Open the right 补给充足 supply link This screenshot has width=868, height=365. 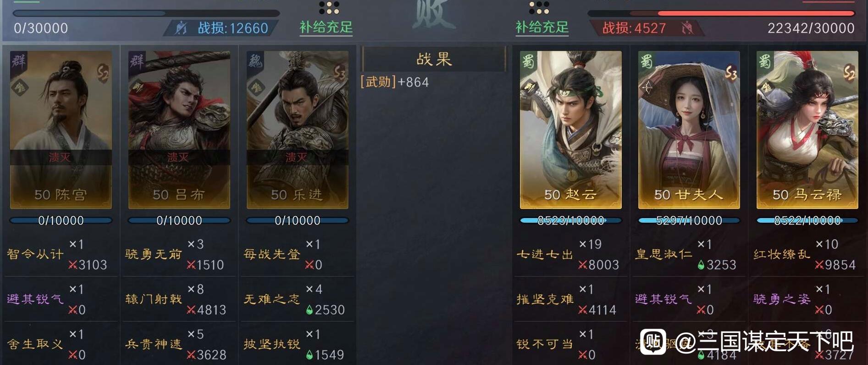tap(542, 28)
